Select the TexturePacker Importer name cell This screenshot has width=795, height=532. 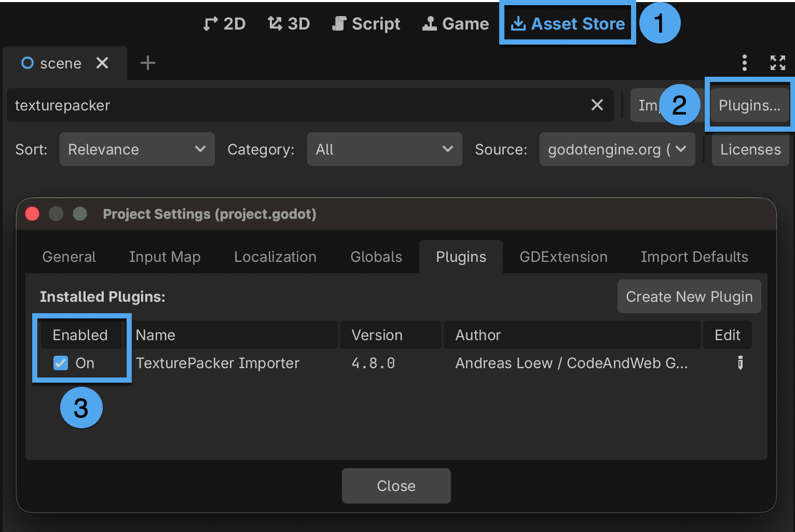click(217, 363)
